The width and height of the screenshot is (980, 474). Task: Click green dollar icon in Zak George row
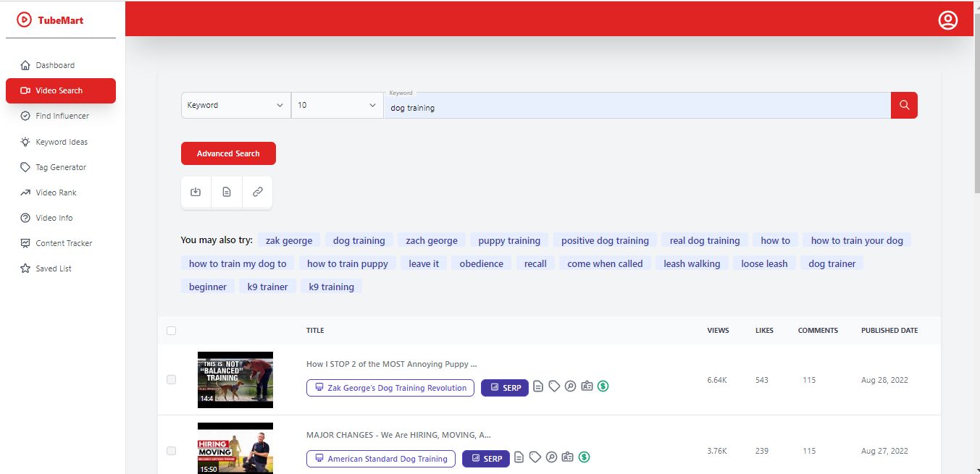click(603, 386)
